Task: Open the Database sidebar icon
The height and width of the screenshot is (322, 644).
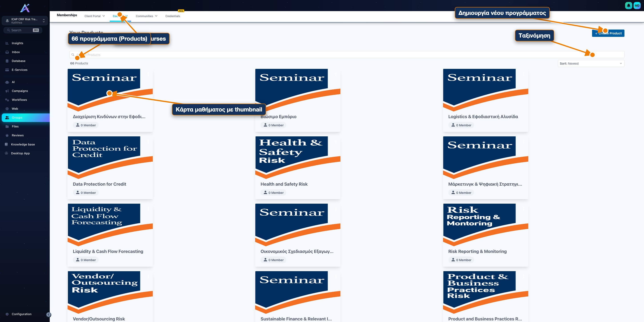Action: point(7,61)
